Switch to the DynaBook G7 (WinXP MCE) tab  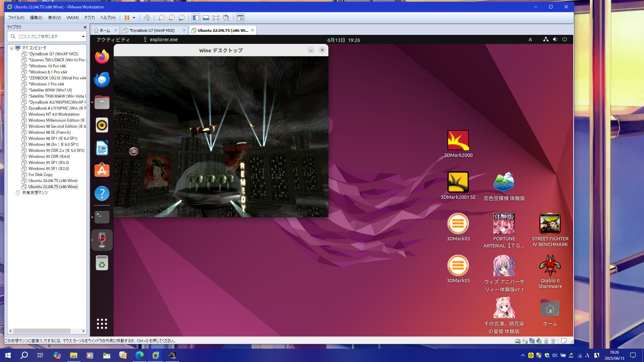point(152,31)
